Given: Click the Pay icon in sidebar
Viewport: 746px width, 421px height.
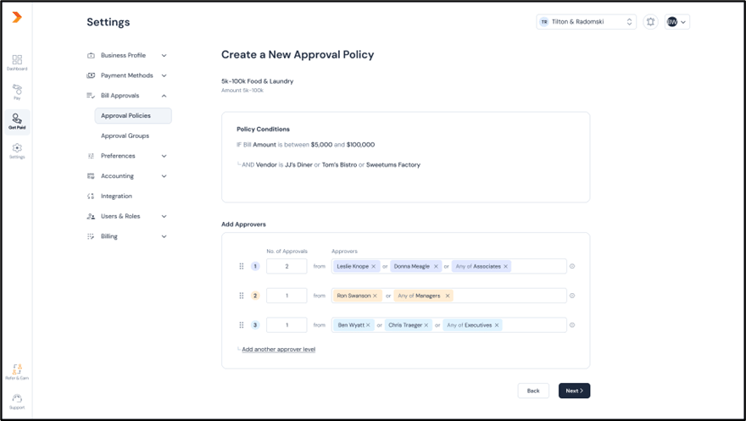Looking at the screenshot, I should (17, 91).
